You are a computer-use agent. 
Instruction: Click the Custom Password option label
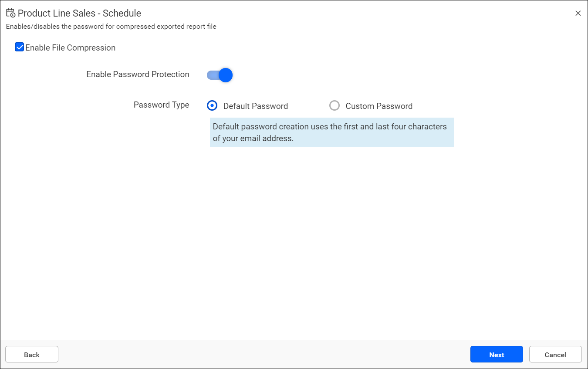pos(379,106)
